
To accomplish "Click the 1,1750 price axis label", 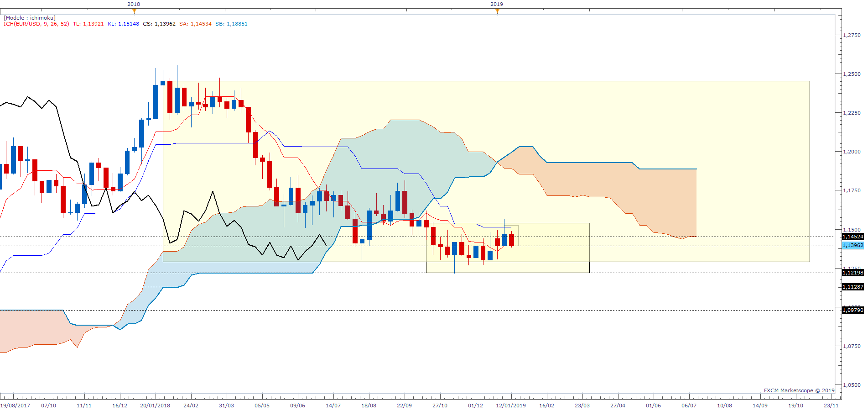I will coord(852,190).
